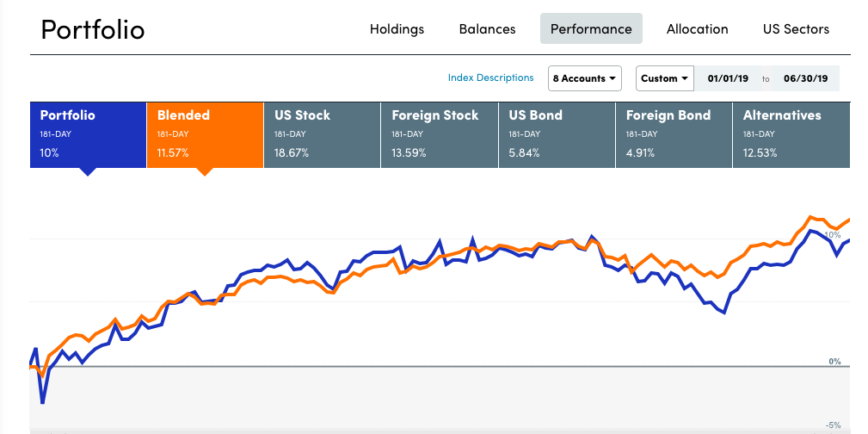Click the Portfolio page heading
Image resolution: width=868 pixels, height=434 pixels.
pos(93,29)
